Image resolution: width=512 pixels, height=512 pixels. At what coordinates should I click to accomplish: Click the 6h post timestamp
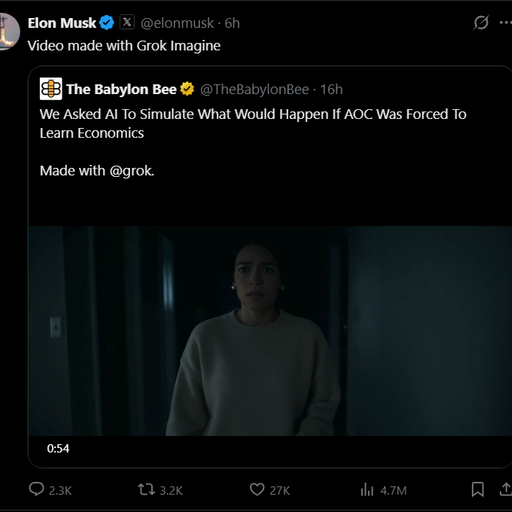tap(232, 23)
